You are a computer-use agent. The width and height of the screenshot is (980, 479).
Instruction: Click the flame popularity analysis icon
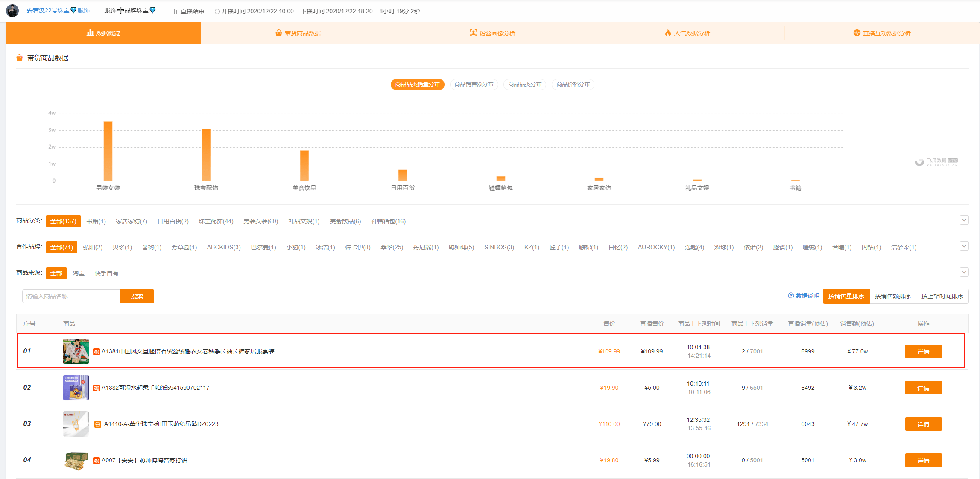tap(668, 33)
